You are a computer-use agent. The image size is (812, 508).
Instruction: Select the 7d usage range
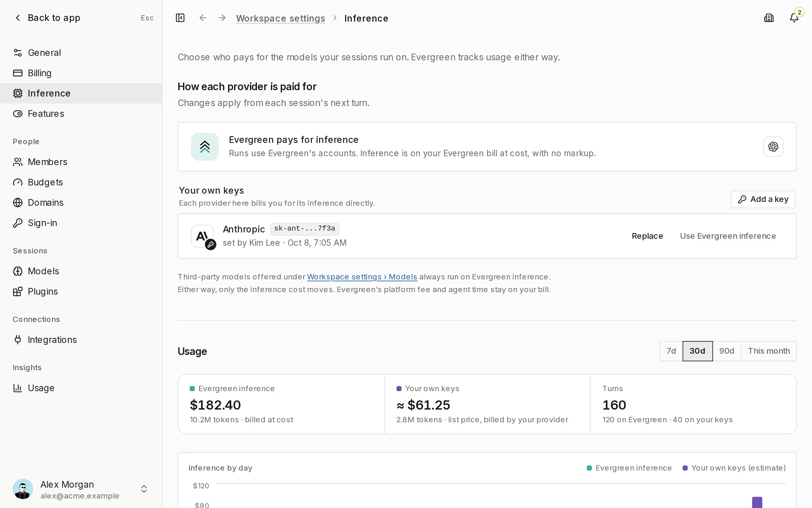[x=671, y=351]
